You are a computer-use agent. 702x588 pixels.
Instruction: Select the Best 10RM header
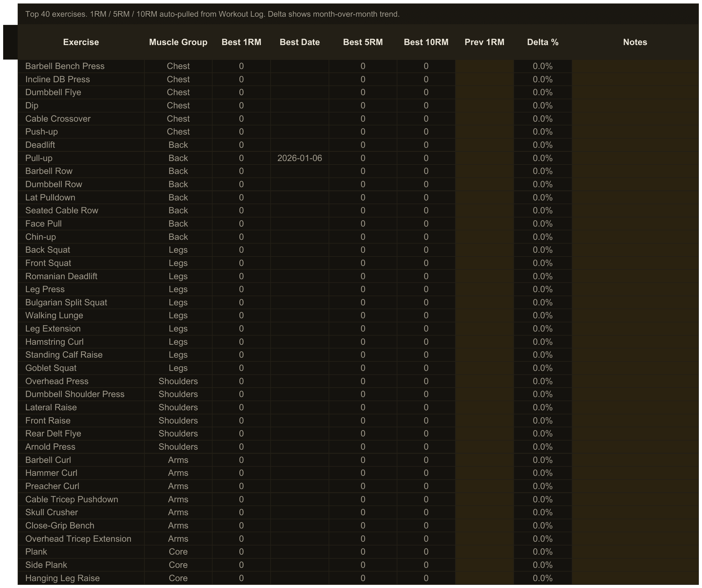426,42
